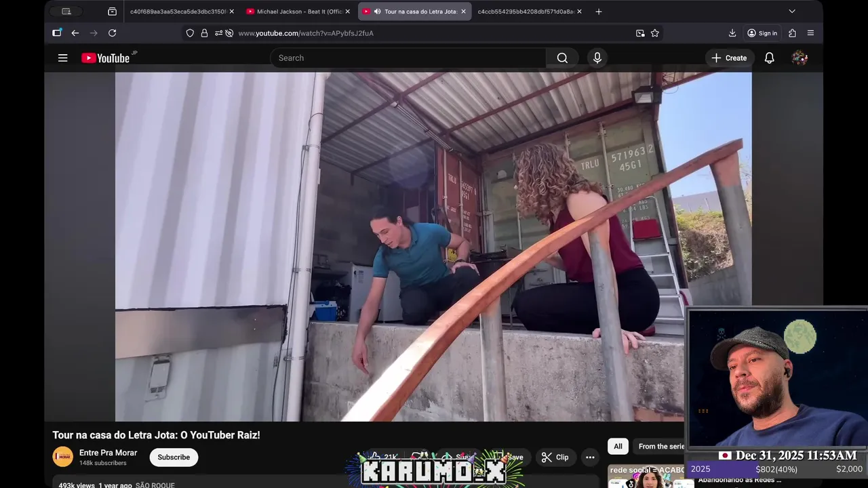The image size is (868, 488).
Task: Open the browser application menu
Action: (810, 33)
